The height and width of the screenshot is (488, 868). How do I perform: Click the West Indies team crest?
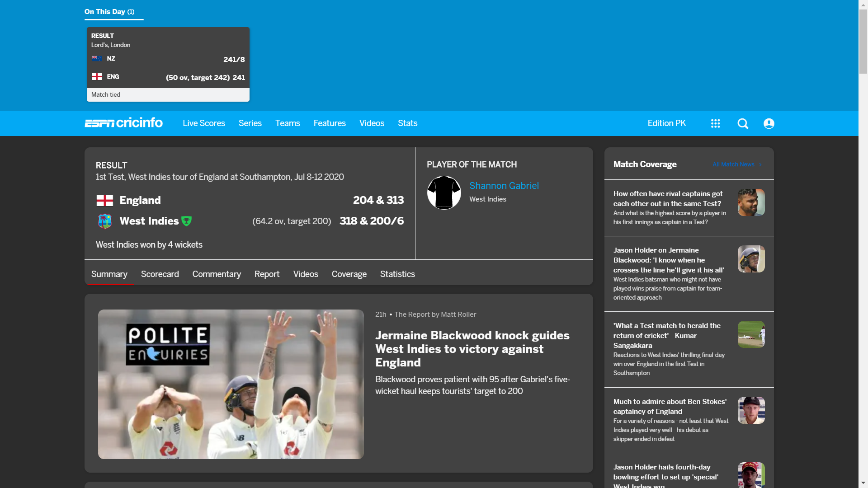(105, 221)
